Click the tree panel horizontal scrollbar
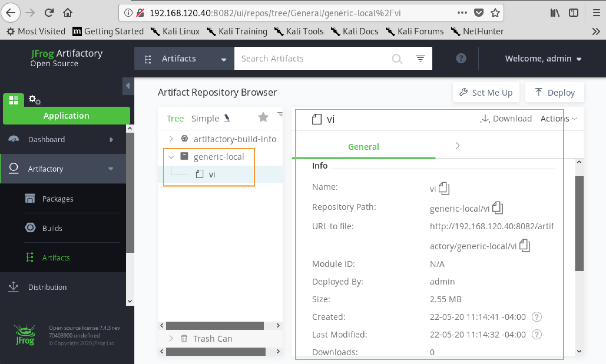Screen dimensions: 606x364 [x=215, y=326]
